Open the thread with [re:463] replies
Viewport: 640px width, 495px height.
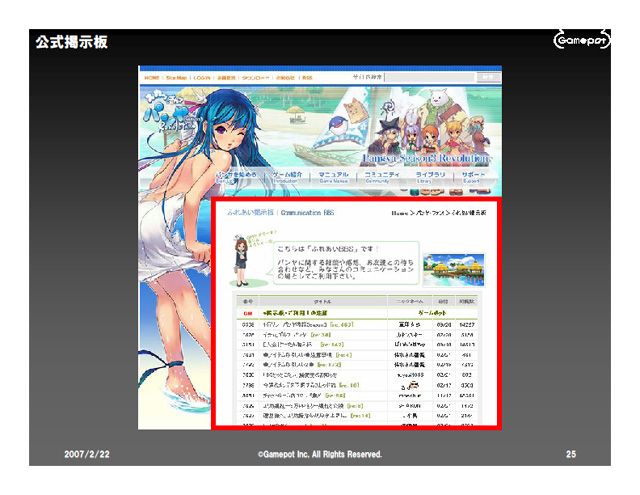(x=308, y=324)
